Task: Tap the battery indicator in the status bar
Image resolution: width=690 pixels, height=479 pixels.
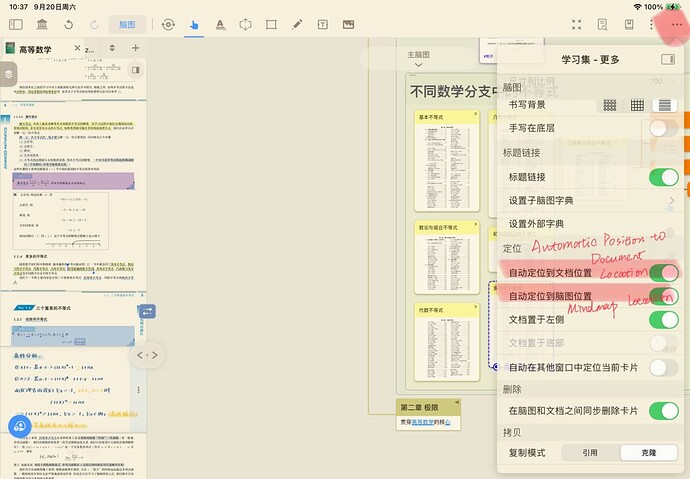Action: (673, 7)
